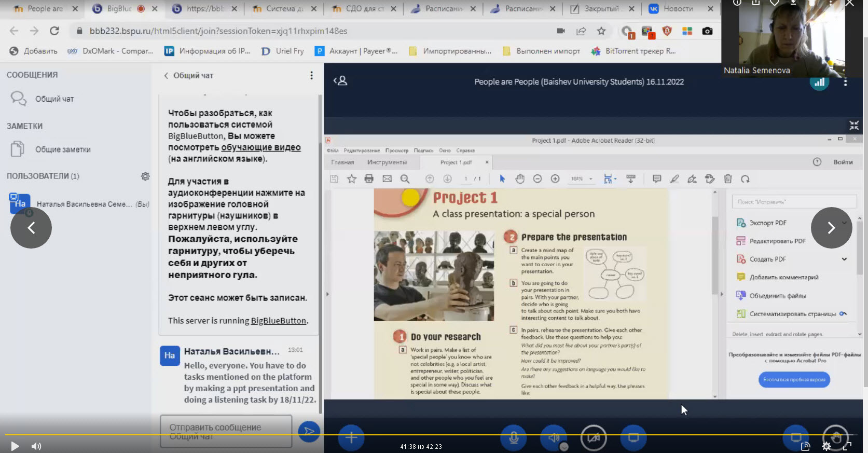Image resolution: width=868 pixels, height=453 pixels.
Task: Click the trash delete icon in Acrobat toolbar
Action: 728,179
